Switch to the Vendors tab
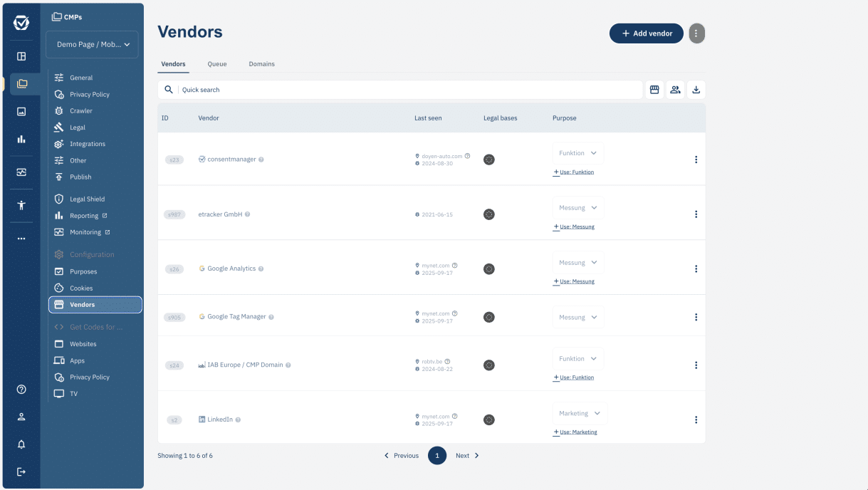868x490 pixels. (x=173, y=64)
